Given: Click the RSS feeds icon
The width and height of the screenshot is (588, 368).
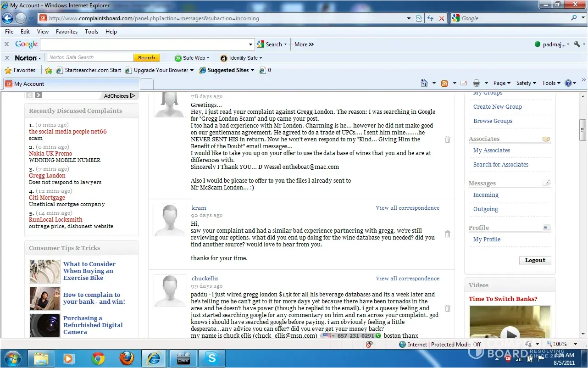Looking at the screenshot, I should tap(444, 83).
